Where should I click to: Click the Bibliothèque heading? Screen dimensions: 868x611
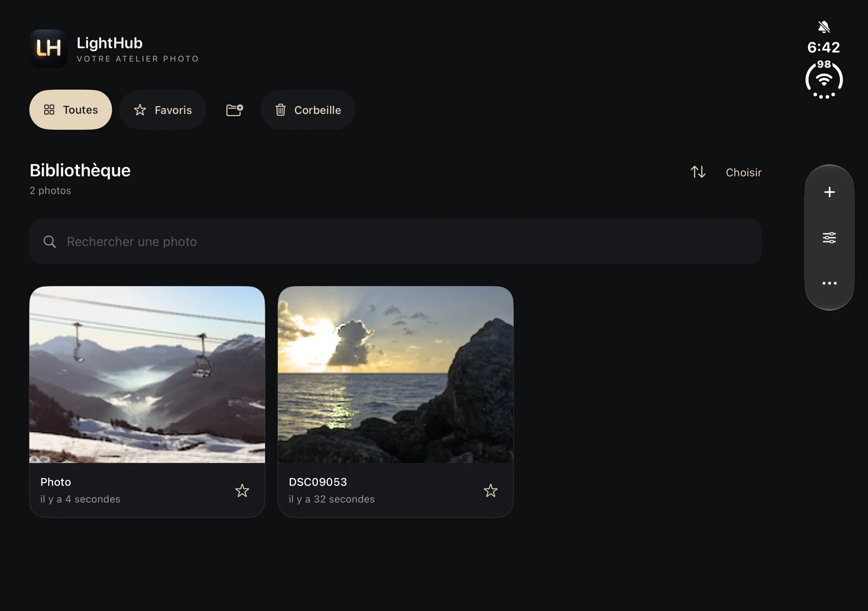pyautogui.click(x=80, y=170)
